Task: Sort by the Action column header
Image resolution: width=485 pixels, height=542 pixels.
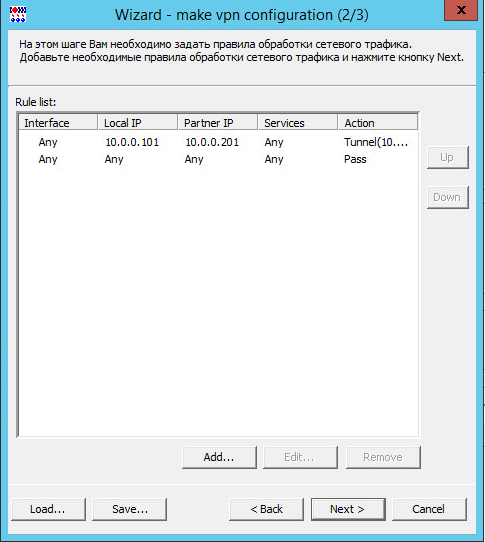Action: 378,123
